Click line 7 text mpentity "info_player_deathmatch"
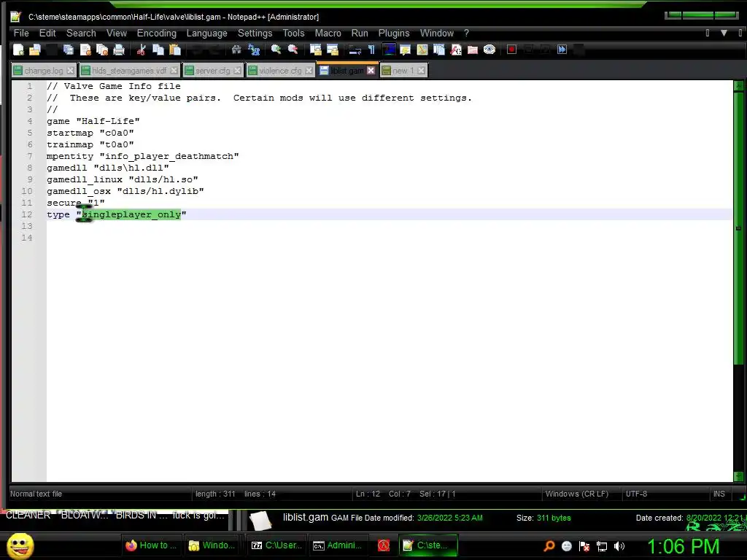 pyautogui.click(x=142, y=156)
